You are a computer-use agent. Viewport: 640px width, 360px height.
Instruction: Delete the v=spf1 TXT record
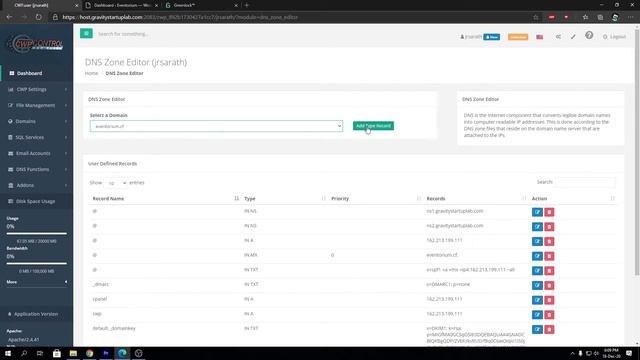549,271
